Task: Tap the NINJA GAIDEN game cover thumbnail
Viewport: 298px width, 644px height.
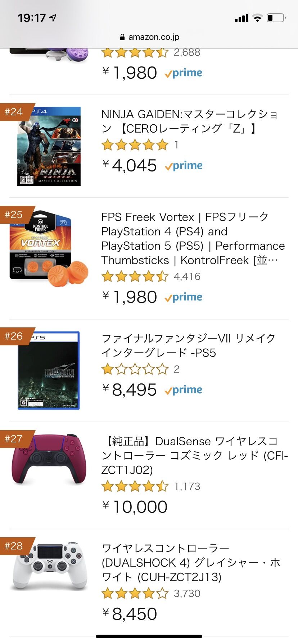Action: pos(49,146)
